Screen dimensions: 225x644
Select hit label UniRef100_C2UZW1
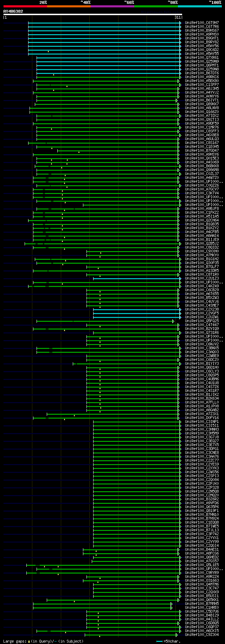pyautogui.click(x=202, y=317)
